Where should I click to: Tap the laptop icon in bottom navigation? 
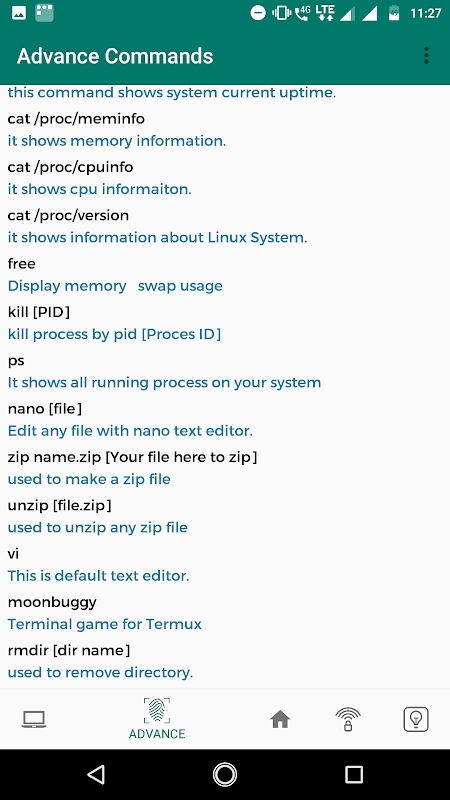(x=34, y=719)
